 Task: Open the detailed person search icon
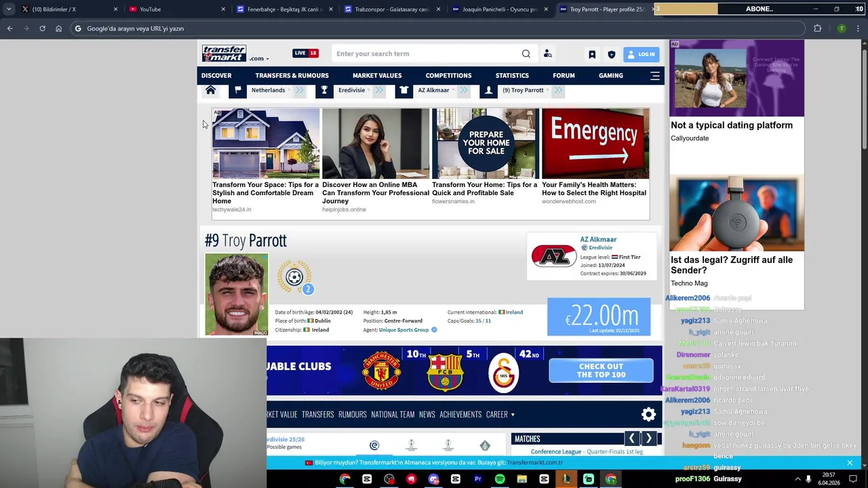(x=547, y=54)
